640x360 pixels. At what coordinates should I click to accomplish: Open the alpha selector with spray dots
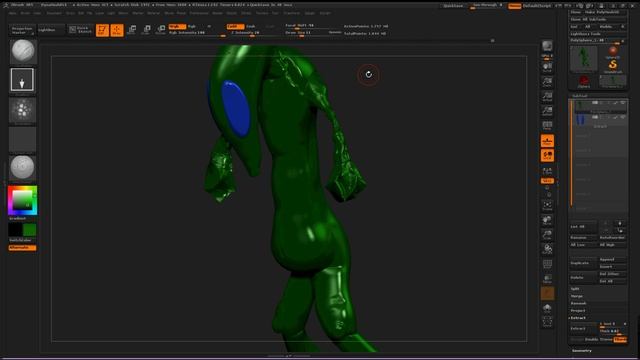click(22, 110)
